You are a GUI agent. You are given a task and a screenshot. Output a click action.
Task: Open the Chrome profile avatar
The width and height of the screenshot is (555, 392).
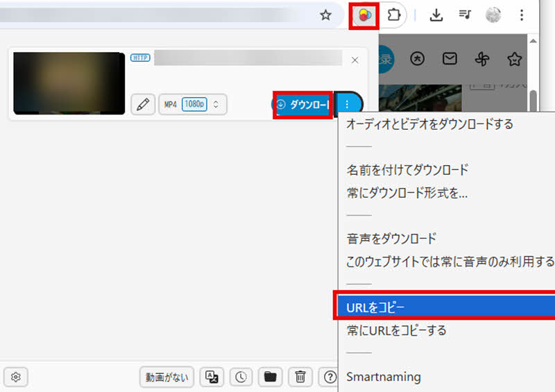[493, 15]
